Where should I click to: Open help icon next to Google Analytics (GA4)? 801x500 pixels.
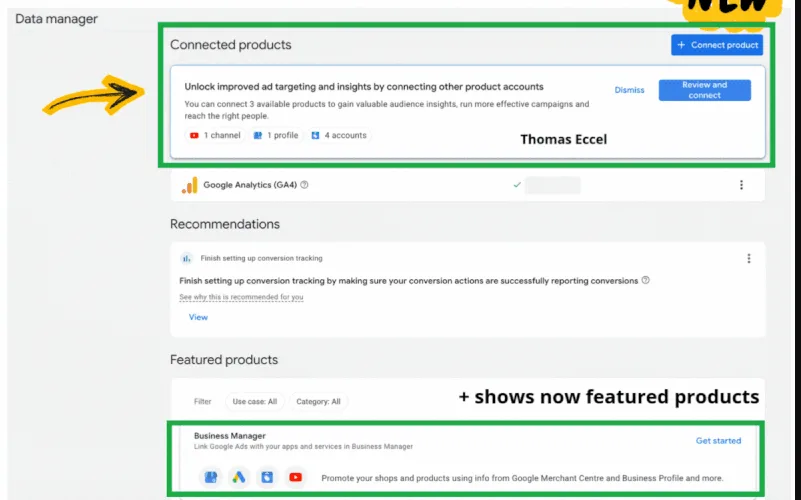[x=304, y=185]
